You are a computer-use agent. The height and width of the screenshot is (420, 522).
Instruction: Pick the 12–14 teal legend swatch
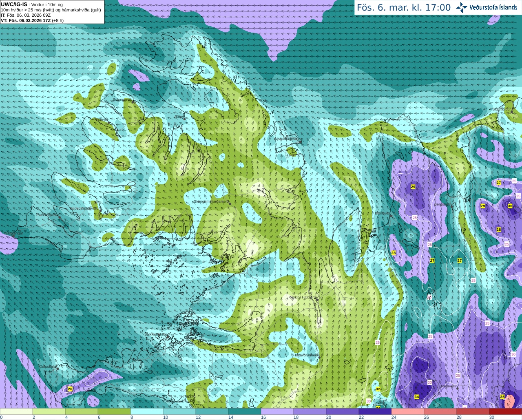tap(212, 411)
